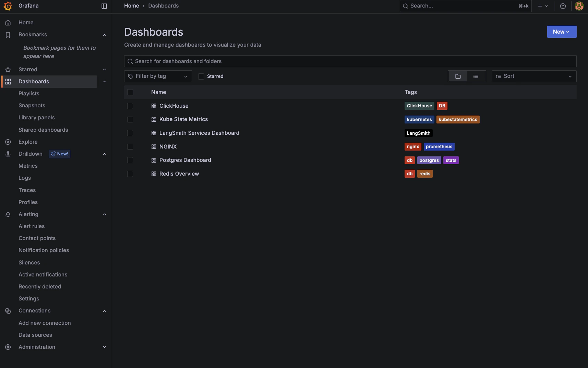Open the help question-mark icon
Screen dimensions: 588x368
[x=563, y=6]
